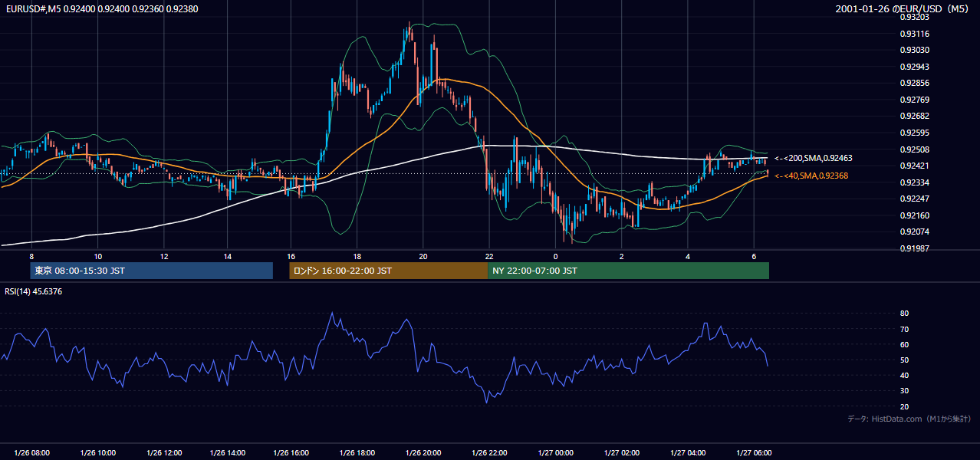Viewport: 980px width, 460px height.
Task: Click hour label 12 under the price chart
Action: [x=164, y=255]
